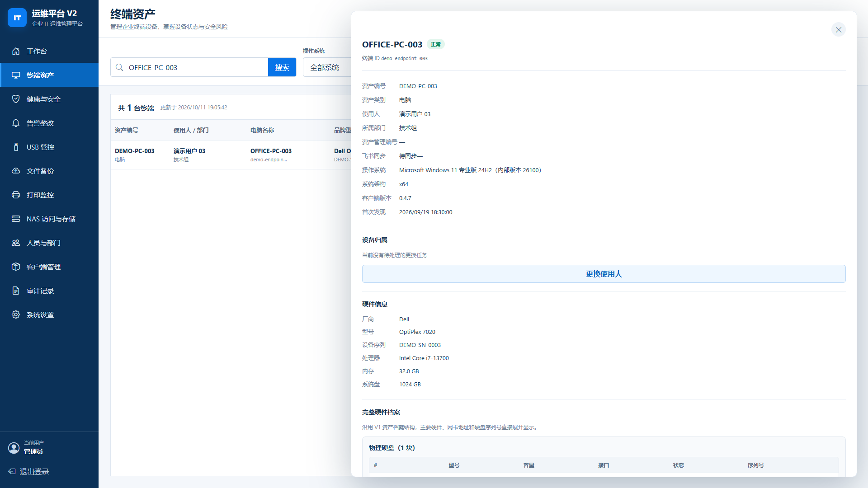Click the 资产编号 column header in table

[127, 130]
